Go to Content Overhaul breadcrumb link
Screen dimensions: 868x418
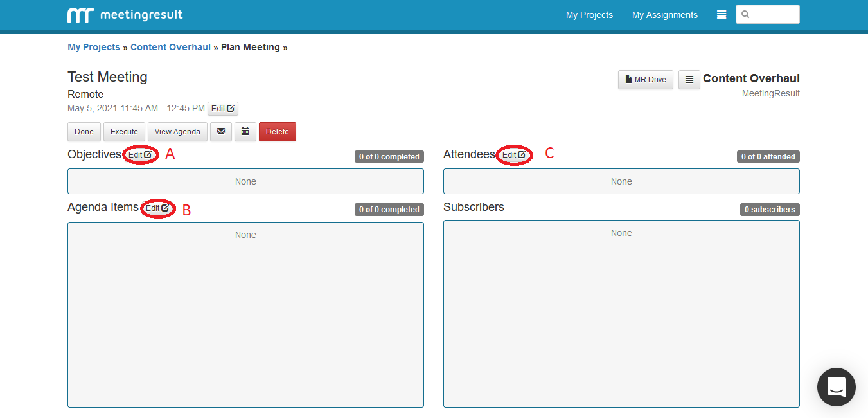(170, 48)
